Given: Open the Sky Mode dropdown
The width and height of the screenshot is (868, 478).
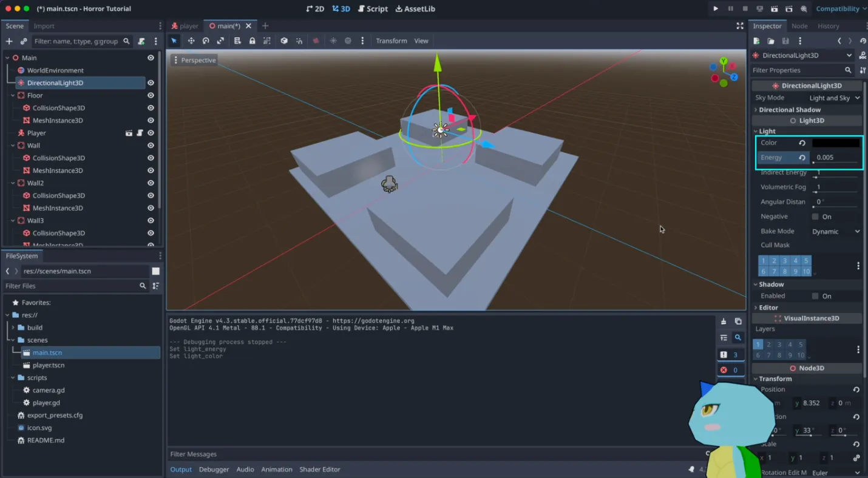Looking at the screenshot, I should pos(835,98).
